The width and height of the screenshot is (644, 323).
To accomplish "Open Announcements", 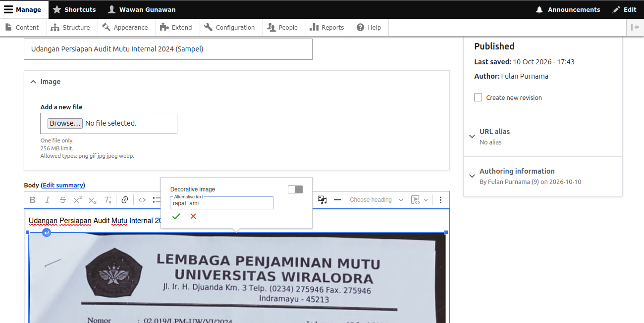I will [568, 9].
